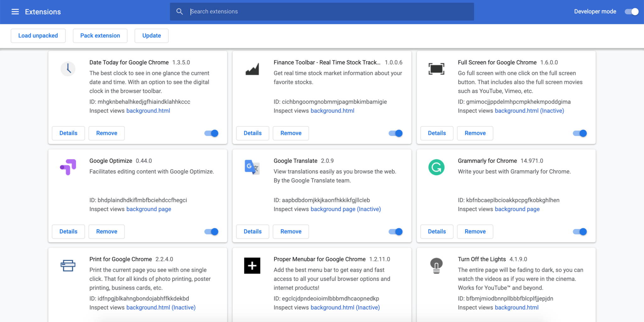Disable the Grammarly for Chrome extension
This screenshot has width=644, height=322.
pos(580,231)
